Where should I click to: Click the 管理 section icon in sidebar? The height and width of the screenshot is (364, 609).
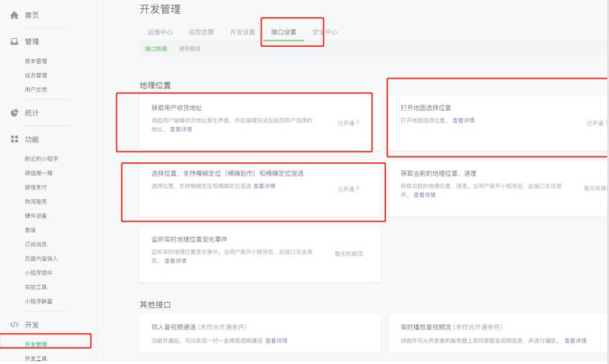point(14,41)
